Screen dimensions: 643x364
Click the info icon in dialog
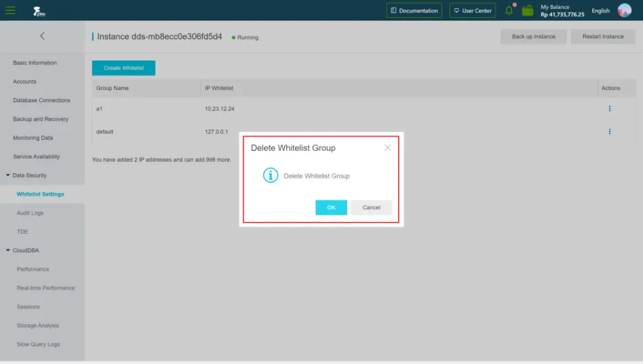(x=270, y=175)
